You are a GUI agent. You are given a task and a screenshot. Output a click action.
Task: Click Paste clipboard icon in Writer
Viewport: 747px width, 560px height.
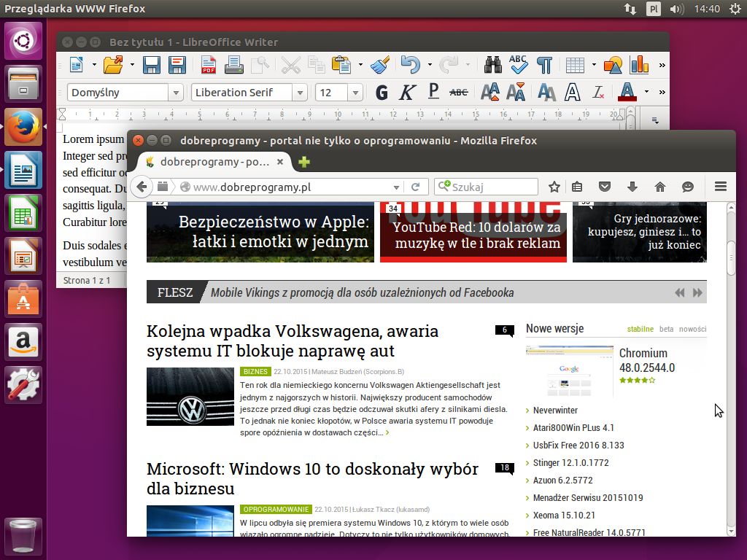[341, 65]
